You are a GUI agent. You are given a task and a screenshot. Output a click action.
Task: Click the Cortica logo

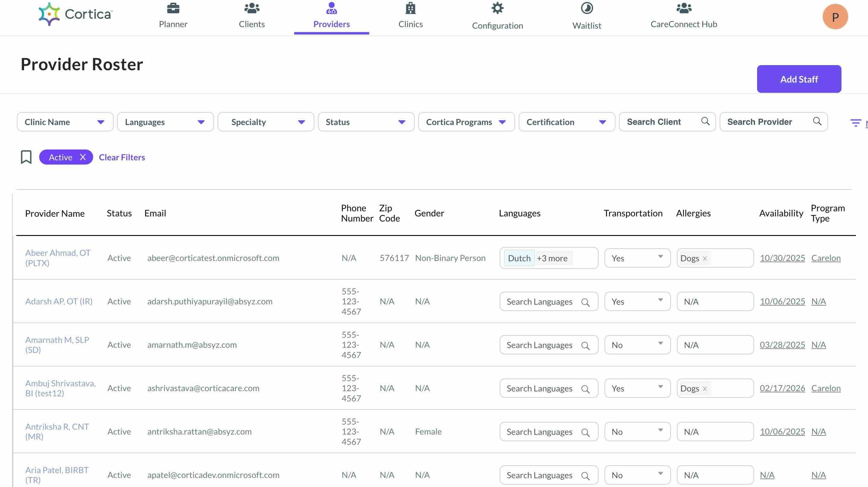pyautogui.click(x=75, y=14)
